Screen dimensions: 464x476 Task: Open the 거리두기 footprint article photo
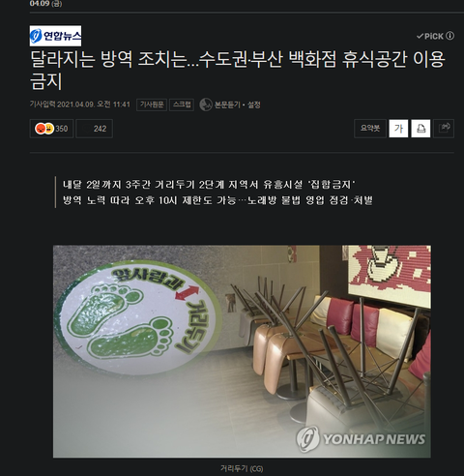click(242, 351)
